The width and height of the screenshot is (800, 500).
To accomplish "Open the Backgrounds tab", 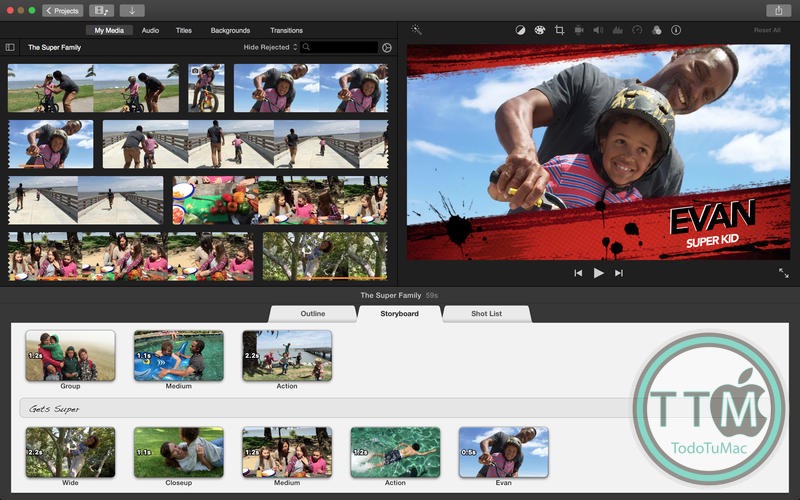I will 230,30.
